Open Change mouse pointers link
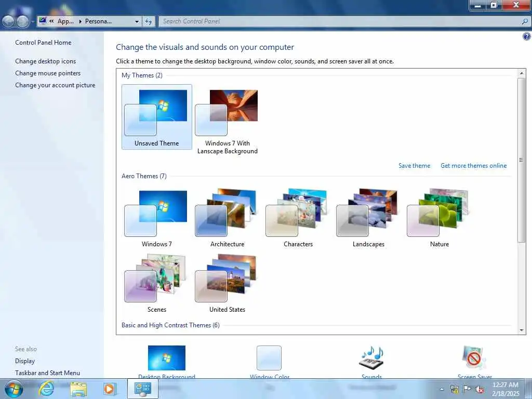 point(48,73)
